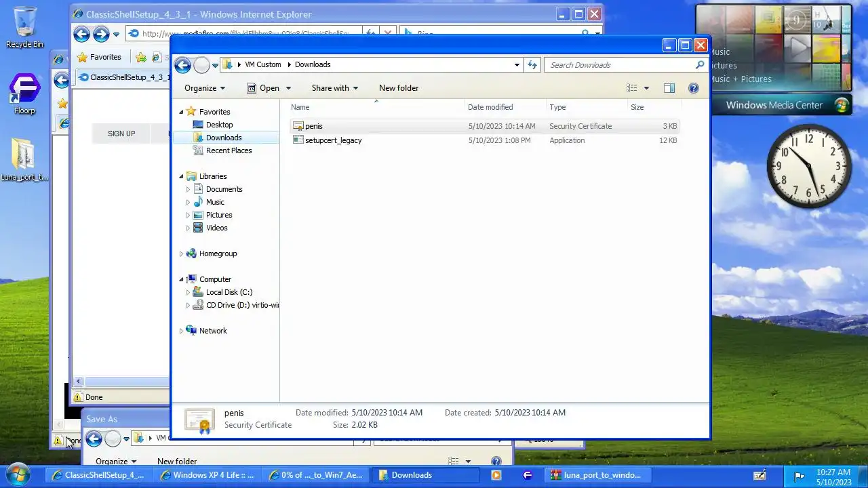The height and width of the screenshot is (488, 868).
Task: Select CD Drive (D:) virtio-win
Action: (x=242, y=305)
